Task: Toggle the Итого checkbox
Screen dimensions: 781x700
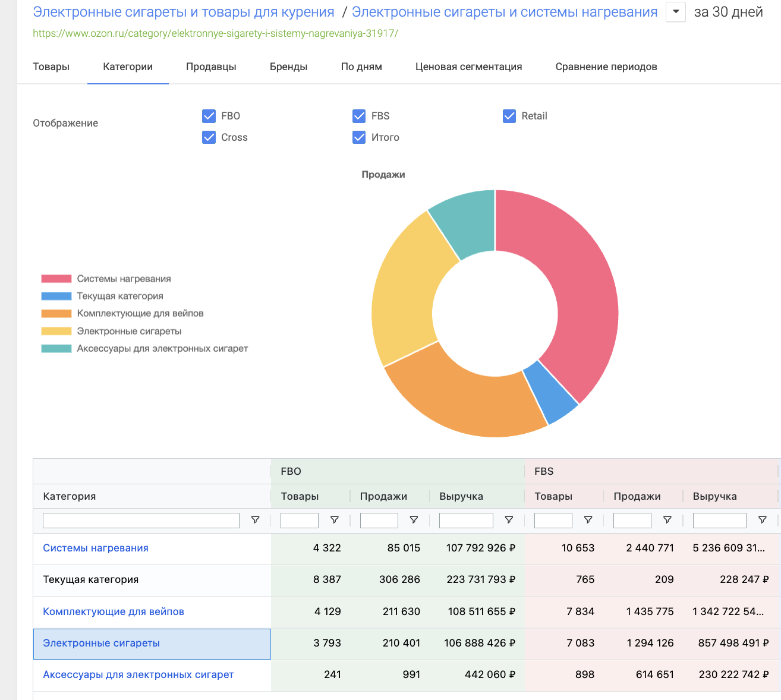Action: click(359, 137)
